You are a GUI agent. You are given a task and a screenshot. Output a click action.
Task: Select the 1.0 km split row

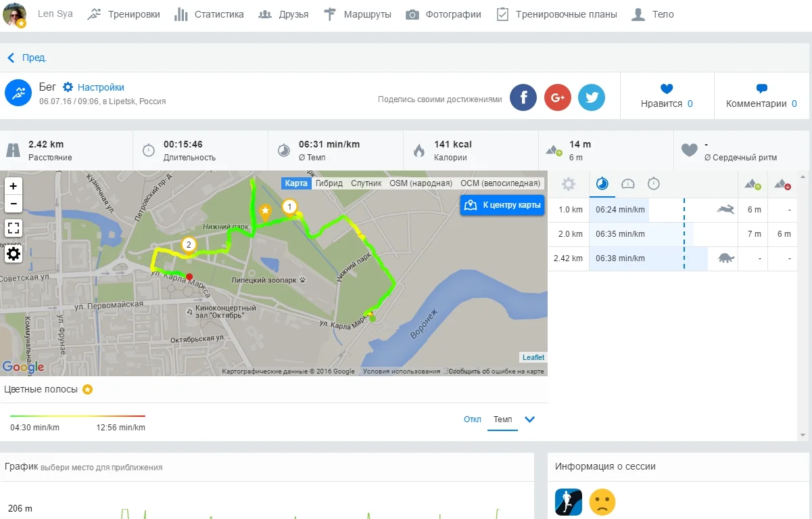pos(672,210)
